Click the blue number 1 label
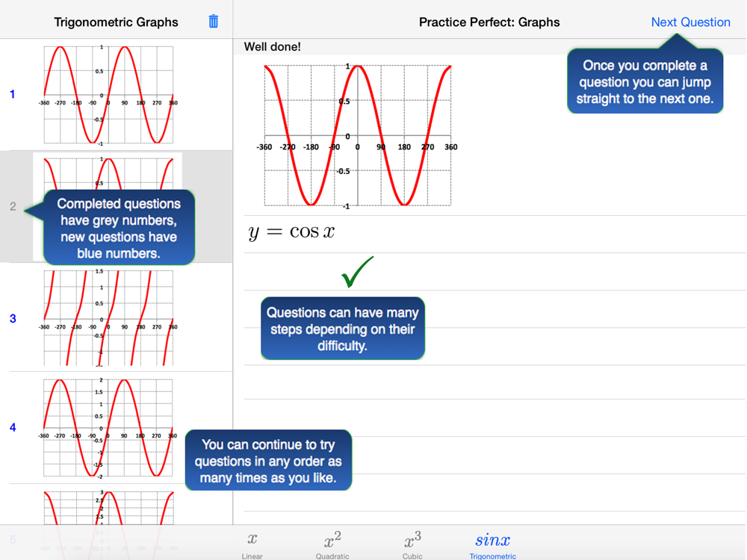Screen dimensions: 747x560 [13, 94]
